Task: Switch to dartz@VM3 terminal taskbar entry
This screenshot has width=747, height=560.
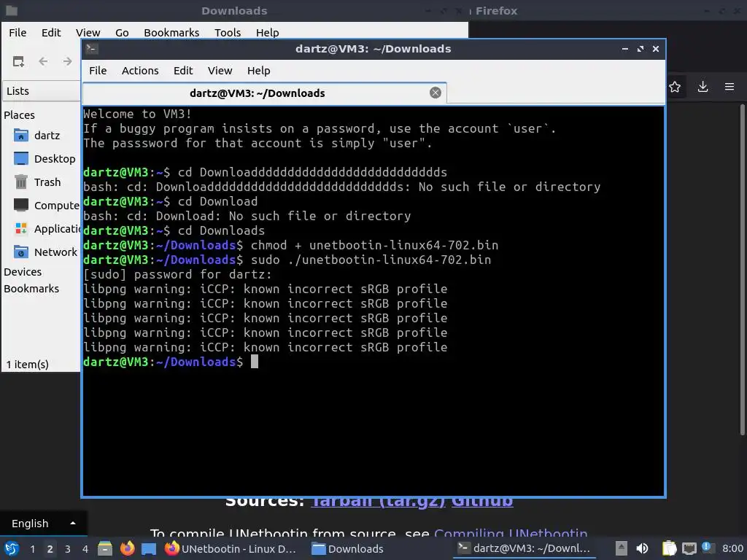Action: [x=524, y=548]
